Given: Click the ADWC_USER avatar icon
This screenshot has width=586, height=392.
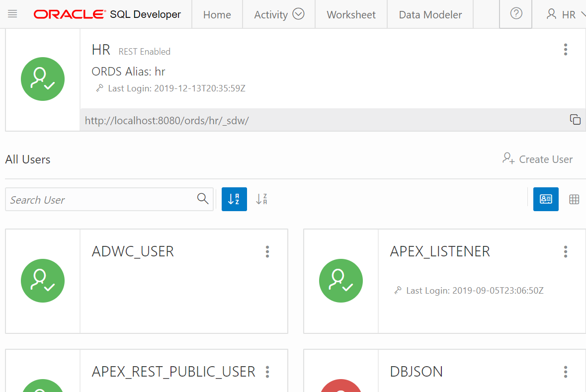Looking at the screenshot, I should point(43,281).
